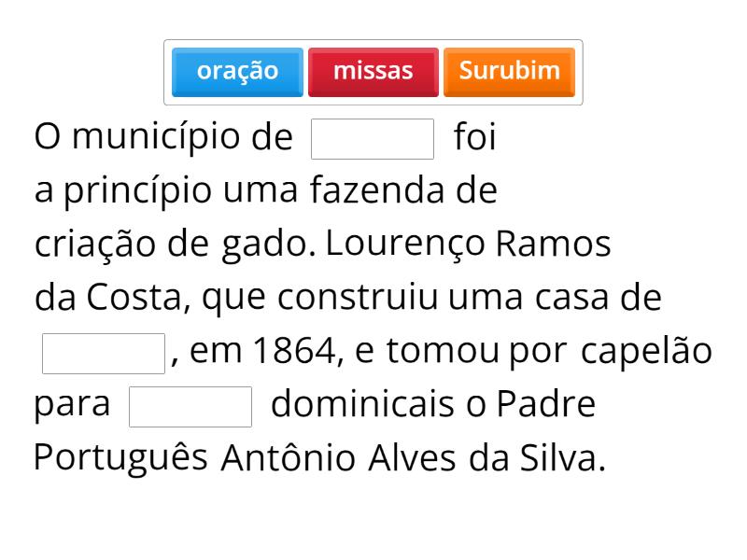The image size is (747, 560).
Task: Click the name 'Antônio' in the text
Action: tap(289, 459)
